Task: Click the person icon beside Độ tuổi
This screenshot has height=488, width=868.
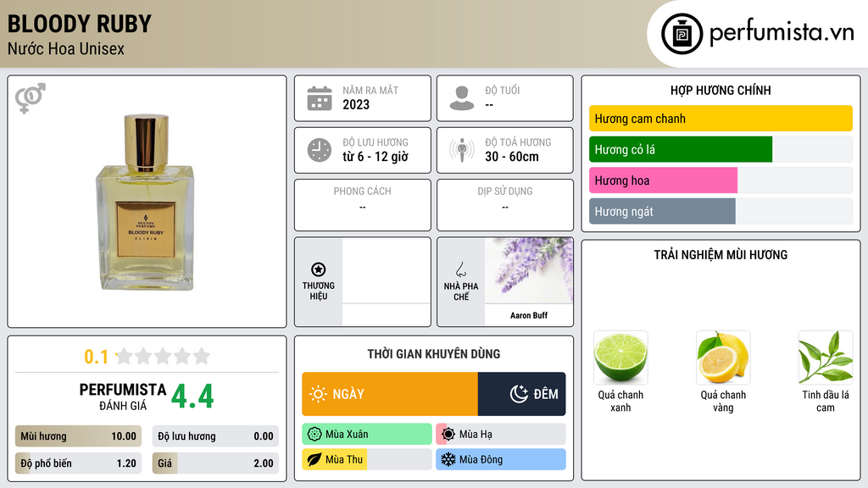Action: (462, 98)
